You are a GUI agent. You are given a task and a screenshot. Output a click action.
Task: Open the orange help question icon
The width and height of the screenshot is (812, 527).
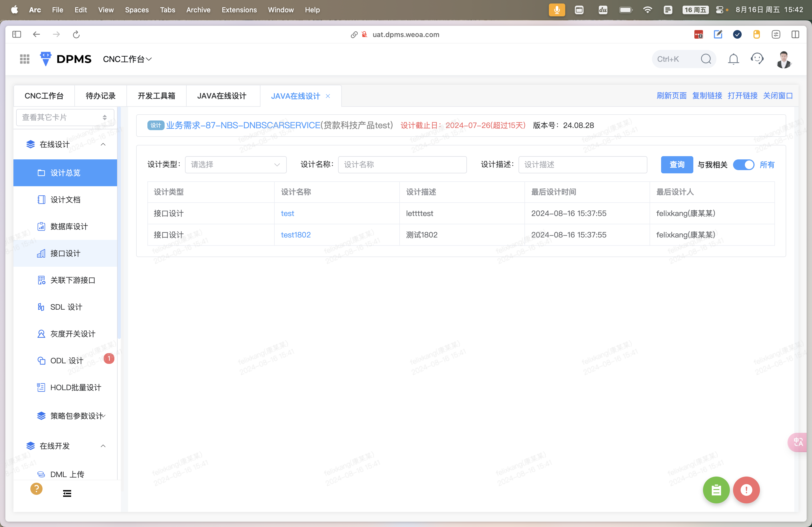coord(36,488)
